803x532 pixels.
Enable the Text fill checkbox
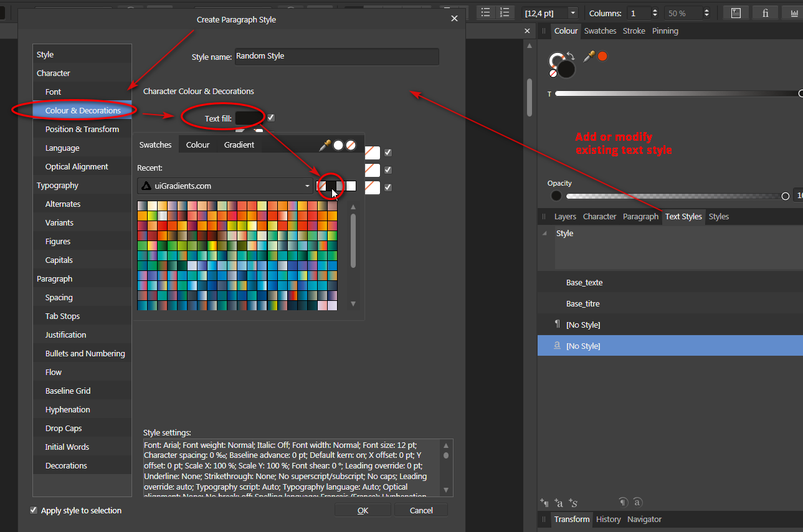coord(270,118)
